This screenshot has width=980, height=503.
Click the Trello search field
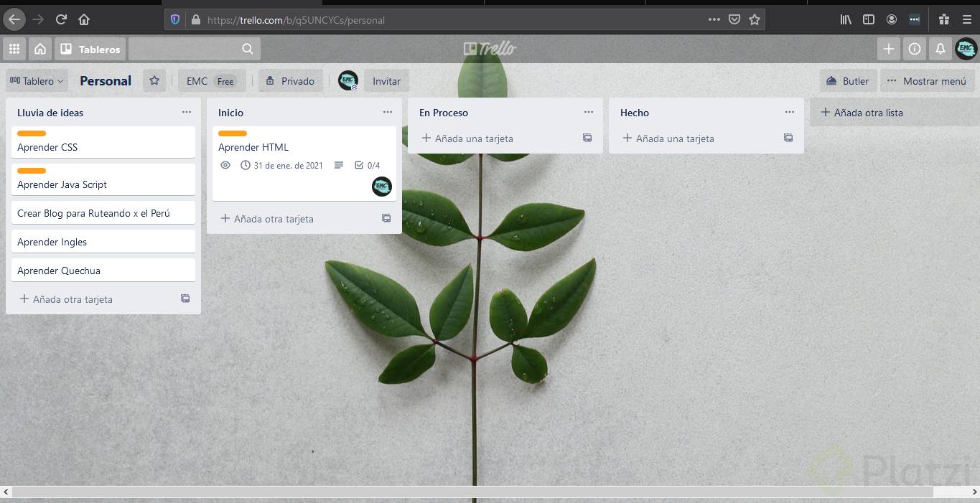(x=195, y=49)
